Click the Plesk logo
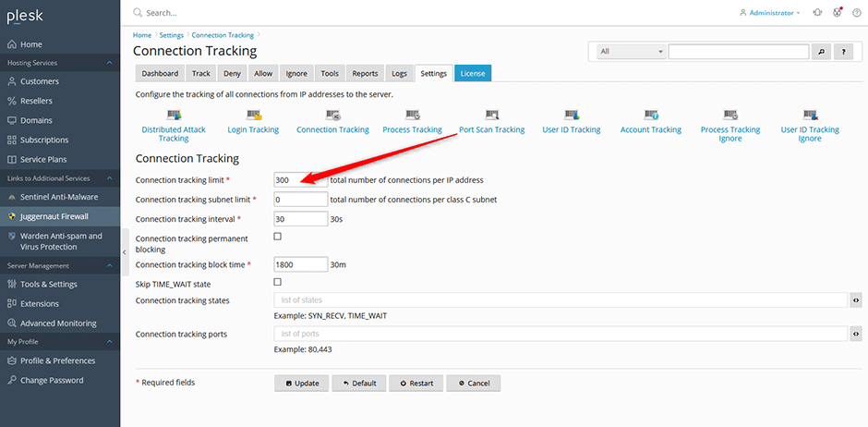868x427 pixels. click(24, 16)
